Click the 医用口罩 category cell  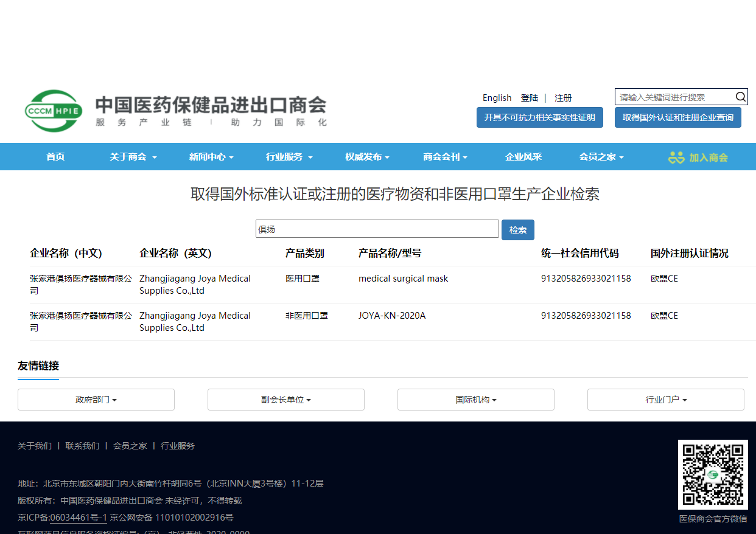(303, 279)
